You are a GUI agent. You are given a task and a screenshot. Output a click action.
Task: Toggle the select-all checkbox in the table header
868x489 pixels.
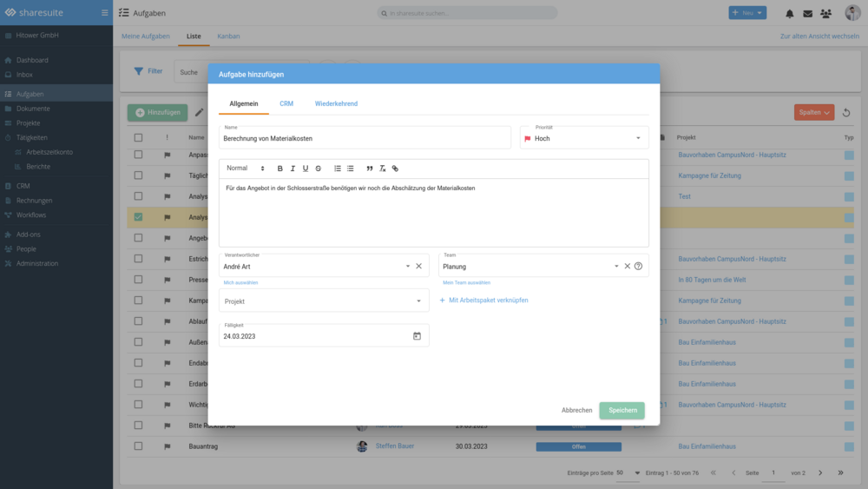tap(138, 137)
